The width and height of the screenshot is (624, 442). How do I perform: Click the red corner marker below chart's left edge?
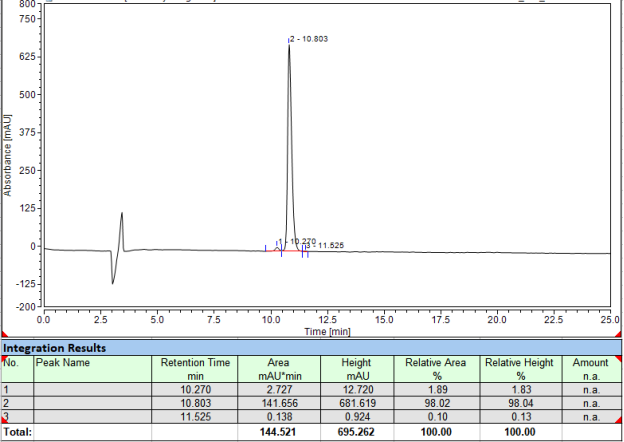click(3, 332)
